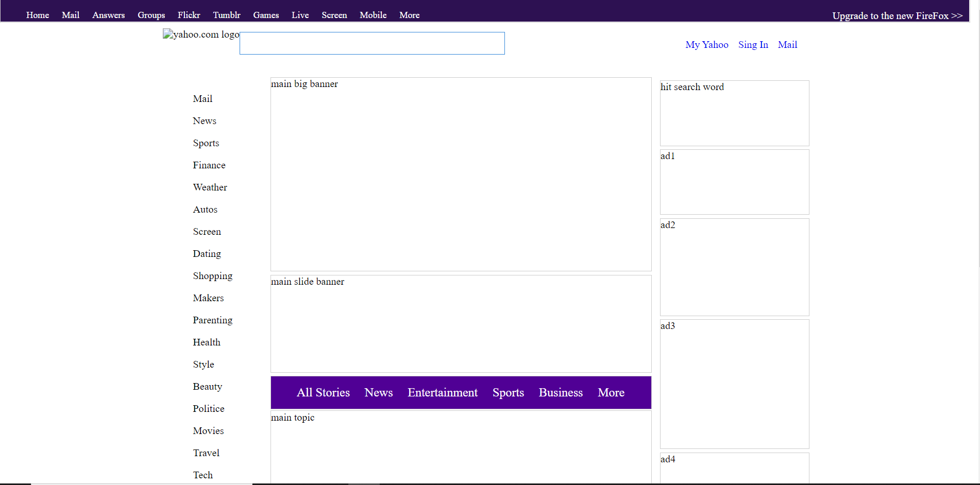The image size is (980, 485).
Task: Click the ad2 box
Action: tap(735, 267)
